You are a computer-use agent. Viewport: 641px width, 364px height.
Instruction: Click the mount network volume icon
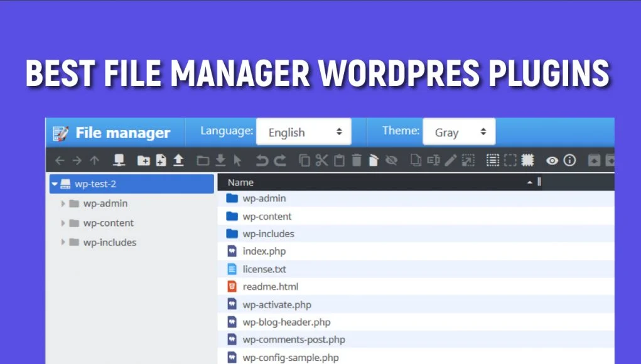[x=119, y=160]
